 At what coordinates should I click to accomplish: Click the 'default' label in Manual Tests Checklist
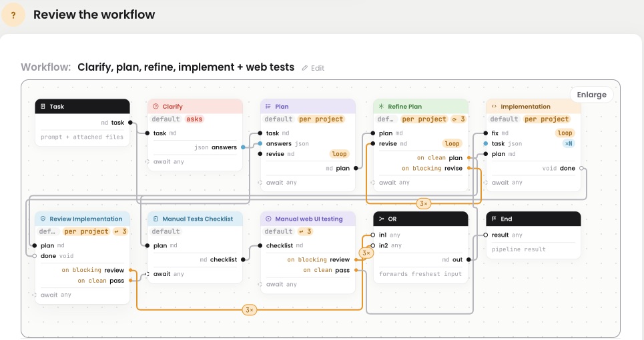tap(166, 231)
